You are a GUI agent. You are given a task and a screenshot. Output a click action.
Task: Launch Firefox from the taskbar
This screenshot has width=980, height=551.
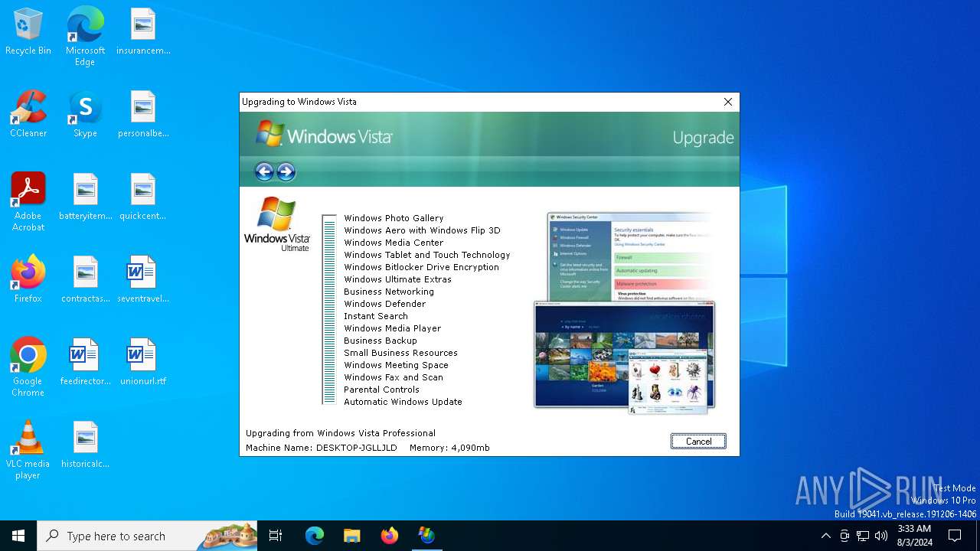[389, 536]
